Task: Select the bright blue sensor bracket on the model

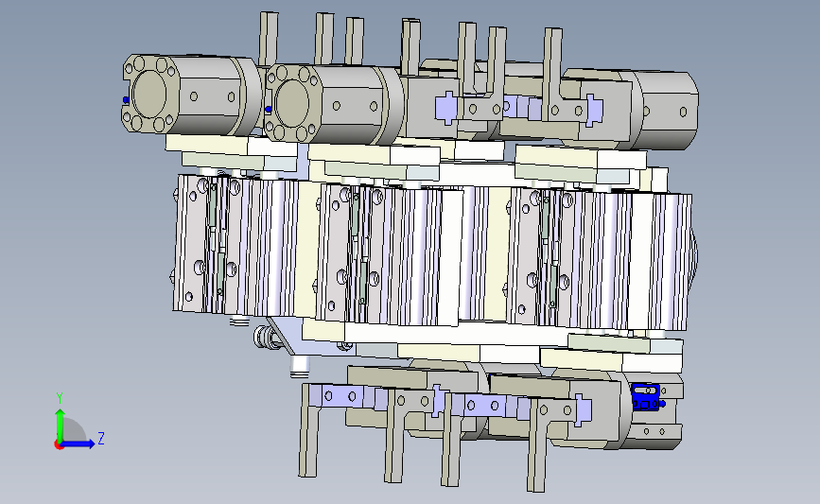Action: pyautogui.click(x=648, y=397)
